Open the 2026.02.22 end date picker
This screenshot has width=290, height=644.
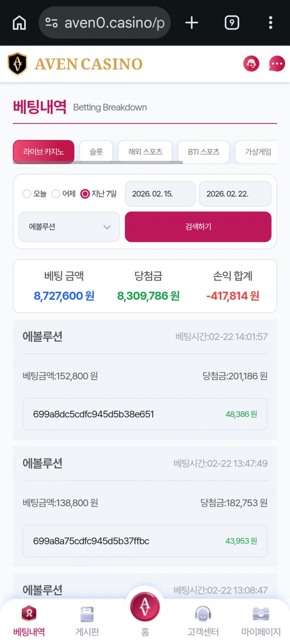click(x=235, y=194)
